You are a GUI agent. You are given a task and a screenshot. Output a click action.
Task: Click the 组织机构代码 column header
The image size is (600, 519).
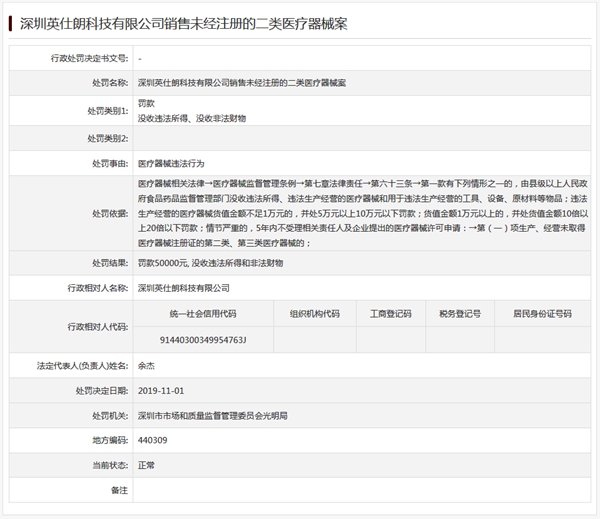click(315, 314)
